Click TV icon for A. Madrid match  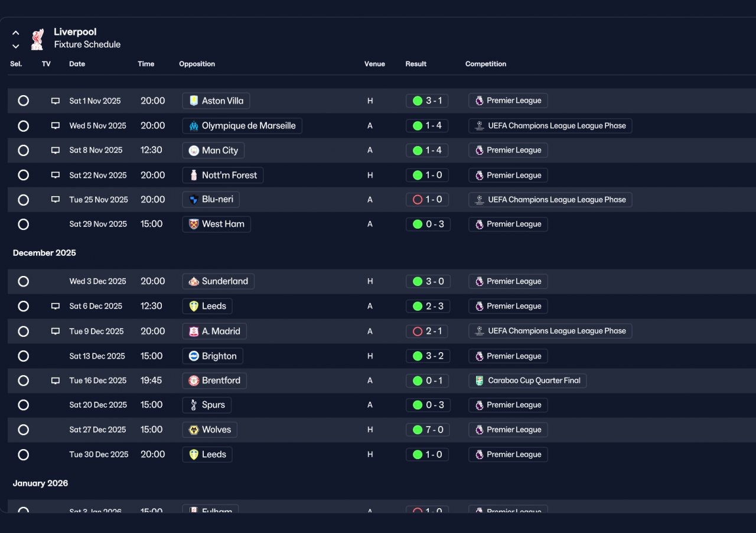(x=56, y=331)
